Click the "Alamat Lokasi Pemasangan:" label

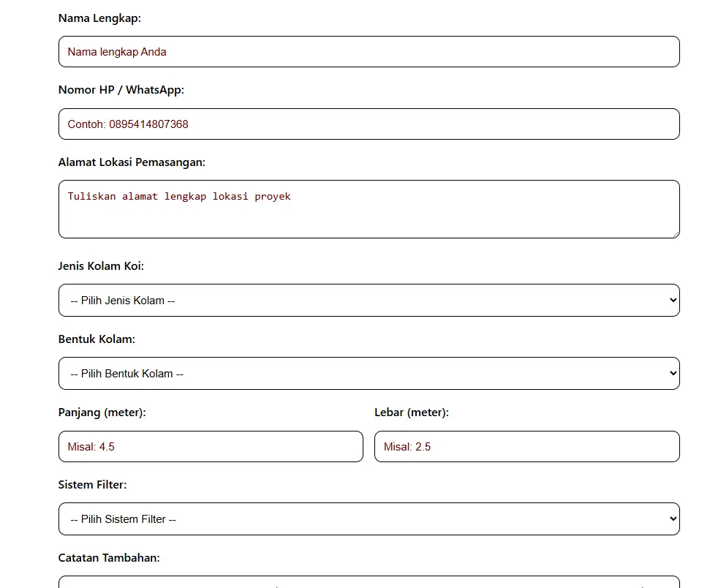[x=132, y=162]
